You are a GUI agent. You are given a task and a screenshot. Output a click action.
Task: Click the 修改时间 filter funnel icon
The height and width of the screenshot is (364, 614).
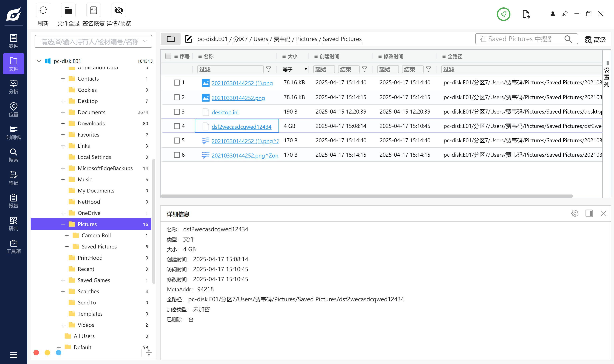tap(428, 69)
